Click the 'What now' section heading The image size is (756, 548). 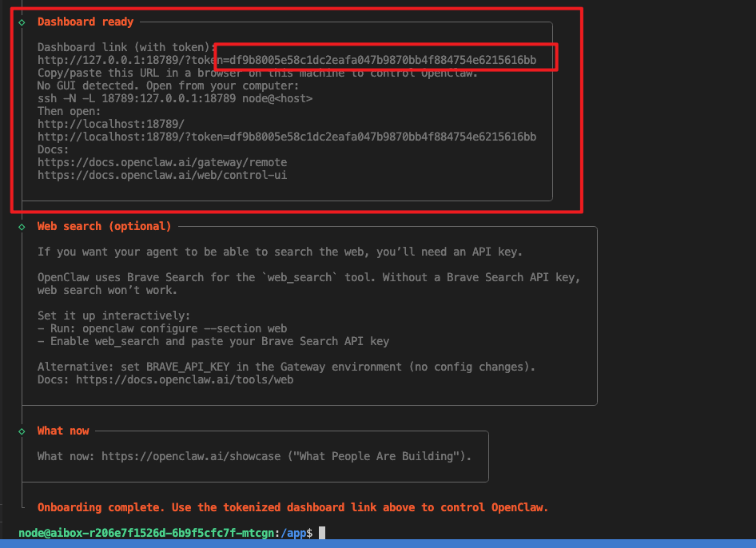tap(63, 431)
